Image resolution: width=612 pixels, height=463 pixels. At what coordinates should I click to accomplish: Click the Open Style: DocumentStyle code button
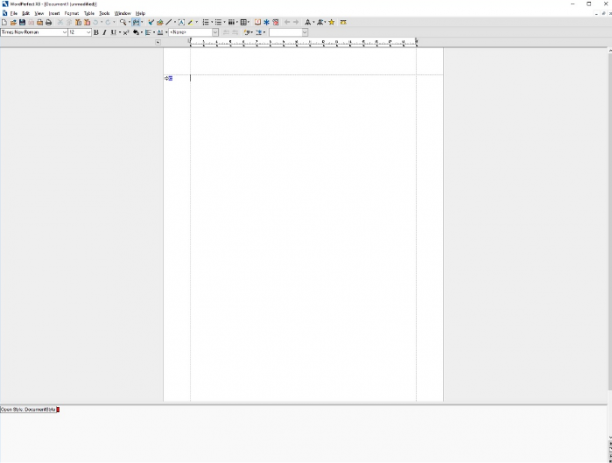pyautogui.click(x=28, y=410)
